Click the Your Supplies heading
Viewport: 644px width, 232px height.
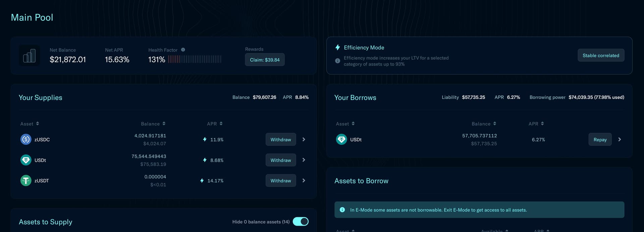tap(41, 98)
